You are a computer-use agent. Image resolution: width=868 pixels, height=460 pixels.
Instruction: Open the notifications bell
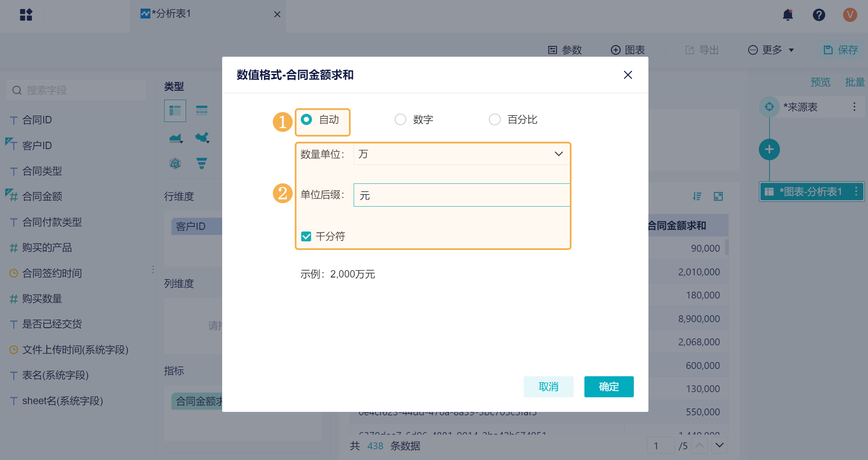(788, 15)
